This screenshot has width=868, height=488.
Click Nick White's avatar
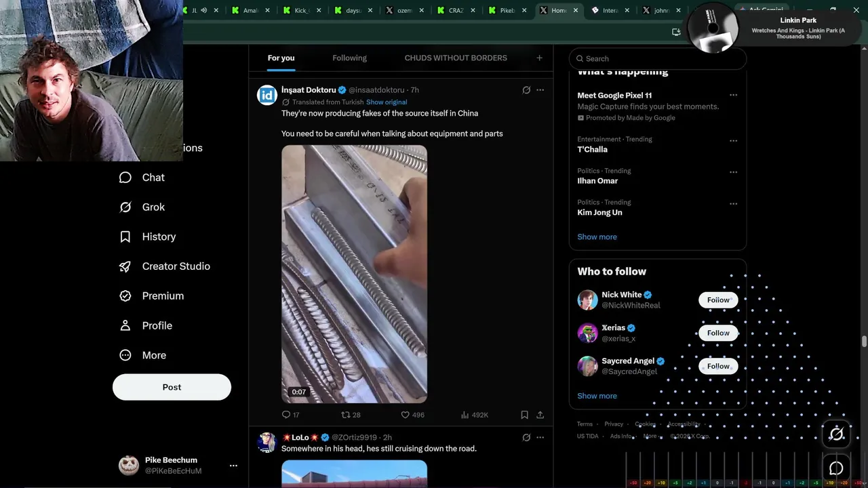click(587, 300)
